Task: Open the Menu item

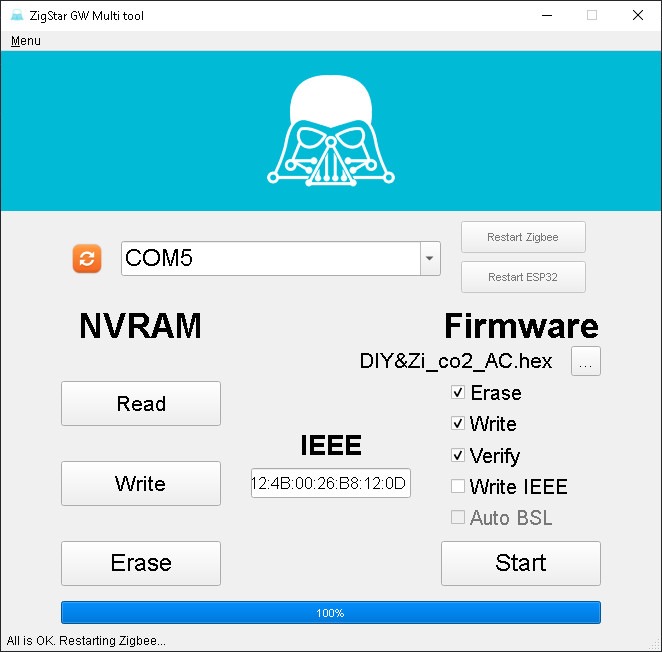Action: (26, 41)
